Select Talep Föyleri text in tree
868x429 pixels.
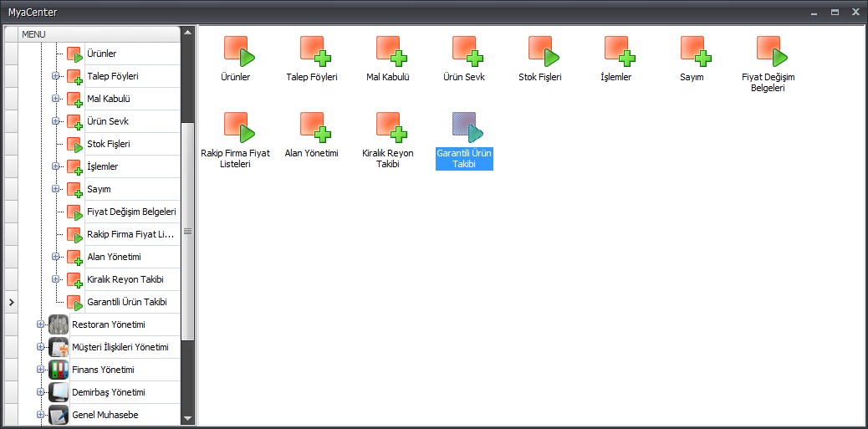pyautogui.click(x=113, y=76)
